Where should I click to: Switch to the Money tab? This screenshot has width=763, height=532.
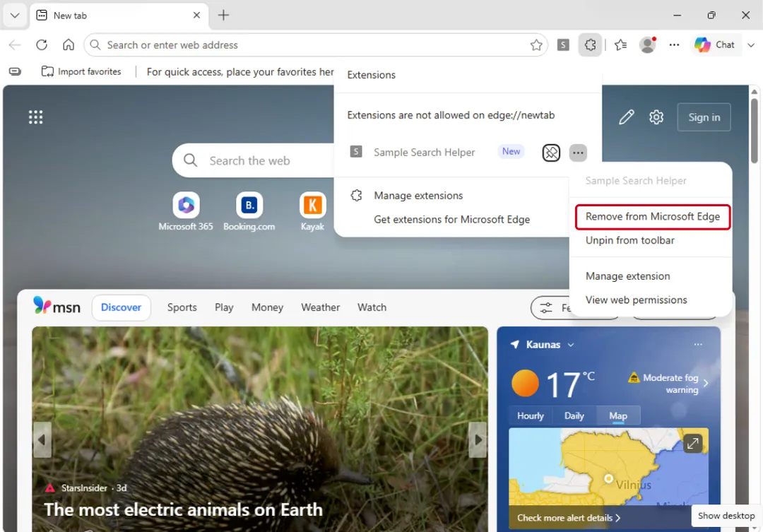click(x=267, y=307)
